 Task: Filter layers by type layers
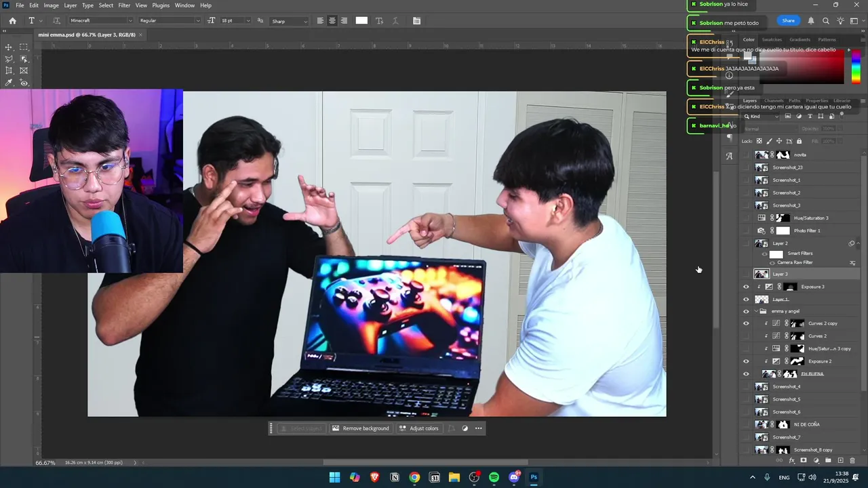810,116
